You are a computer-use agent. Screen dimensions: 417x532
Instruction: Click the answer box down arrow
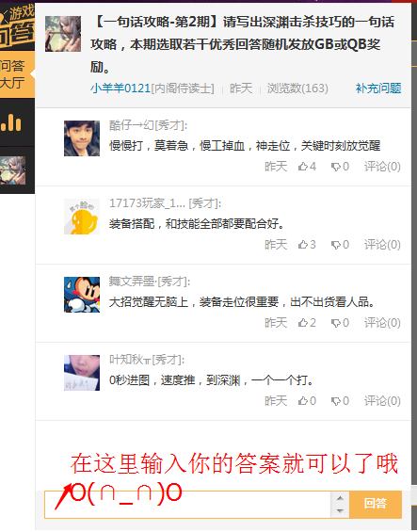pyautogui.click(x=341, y=510)
